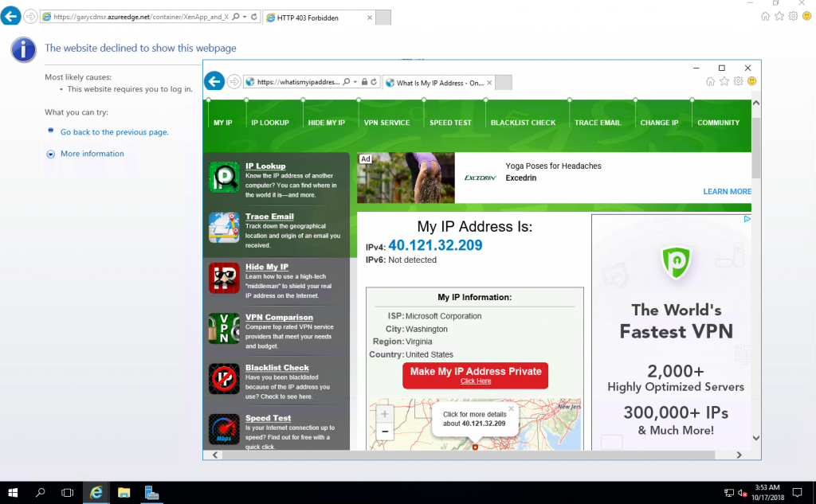
Task: Open the TRACE EMAIL menu item
Action: pos(598,123)
